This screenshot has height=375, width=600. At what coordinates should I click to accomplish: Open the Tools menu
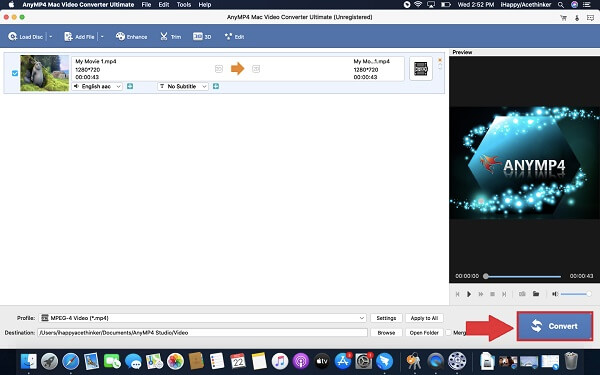[184, 5]
